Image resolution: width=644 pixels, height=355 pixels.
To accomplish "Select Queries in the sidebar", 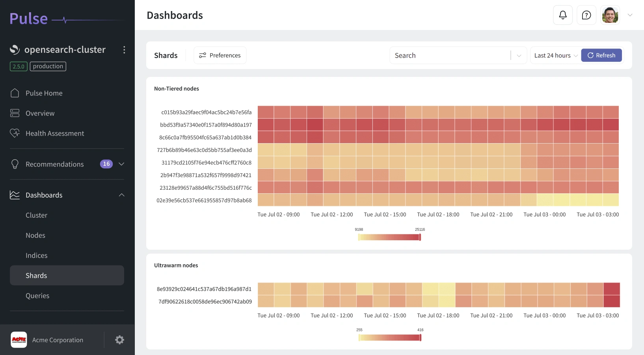I will pos(37,296).
